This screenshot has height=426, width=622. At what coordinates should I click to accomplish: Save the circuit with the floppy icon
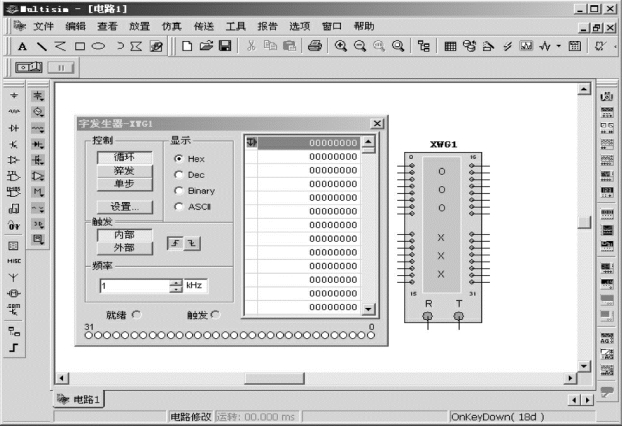pos(225,46)
